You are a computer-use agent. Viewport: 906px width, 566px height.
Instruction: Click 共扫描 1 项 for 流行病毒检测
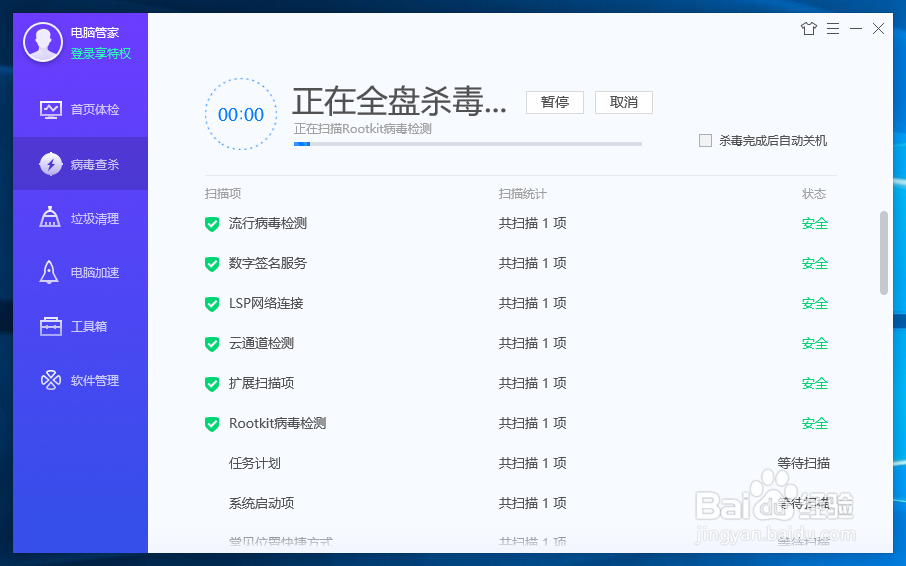click(x=533, y=224)
